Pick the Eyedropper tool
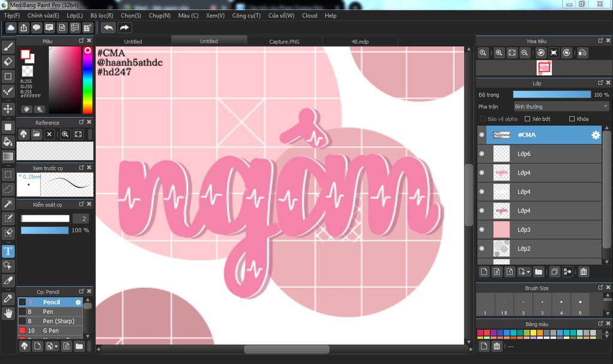The height and width of the screenshot is (364, 613). [x=8, y=299]
